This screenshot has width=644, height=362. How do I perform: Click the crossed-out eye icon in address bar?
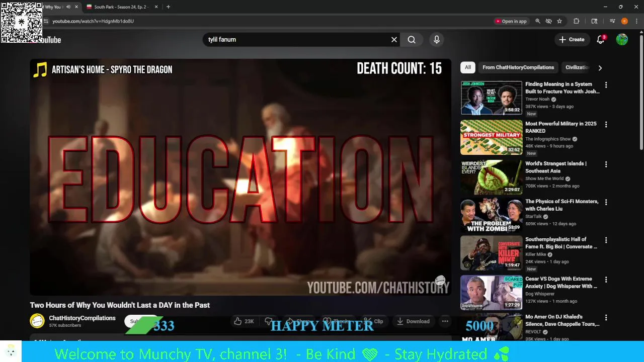pyautogui.click(x=549, y=21)
